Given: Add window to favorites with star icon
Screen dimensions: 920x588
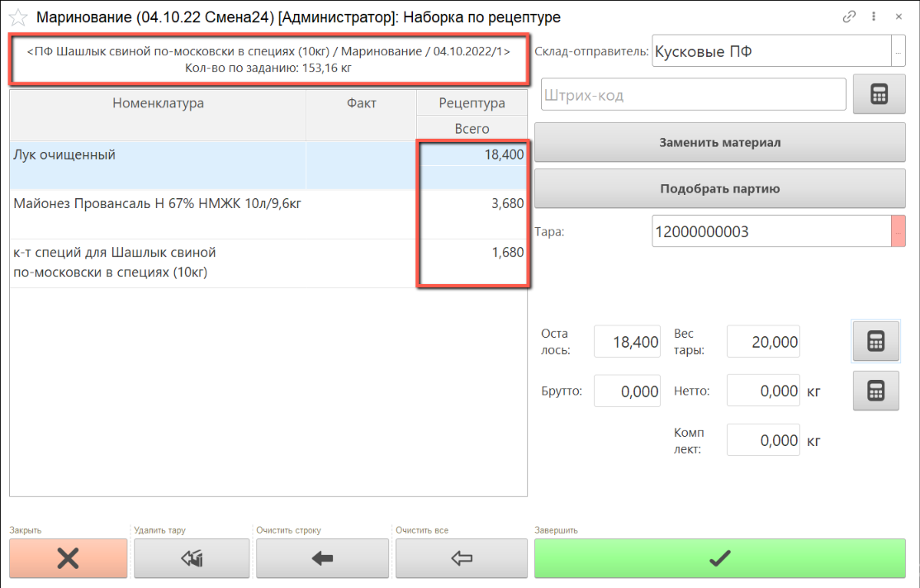Looking at the screenshot, I should click(18, 17).
